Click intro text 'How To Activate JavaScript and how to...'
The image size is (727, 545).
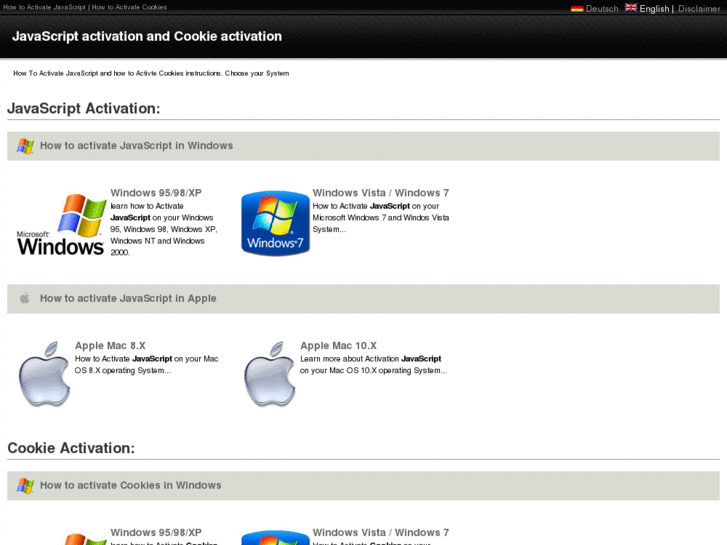151,73
